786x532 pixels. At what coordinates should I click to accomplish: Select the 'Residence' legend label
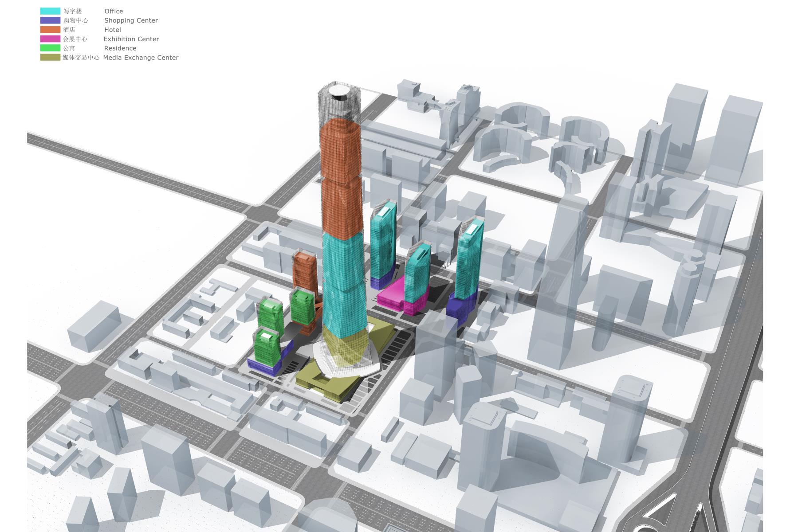(120, 48)
